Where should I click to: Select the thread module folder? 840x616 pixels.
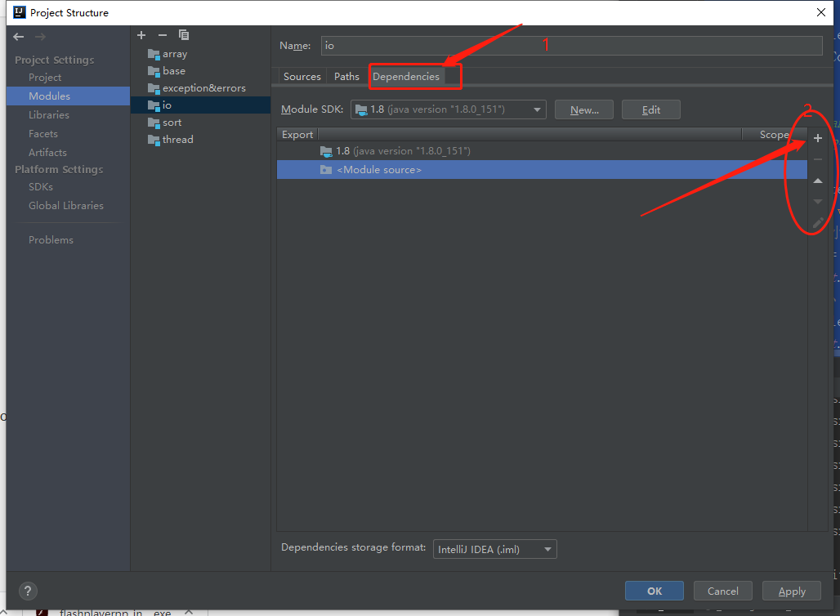coord(176,140)
